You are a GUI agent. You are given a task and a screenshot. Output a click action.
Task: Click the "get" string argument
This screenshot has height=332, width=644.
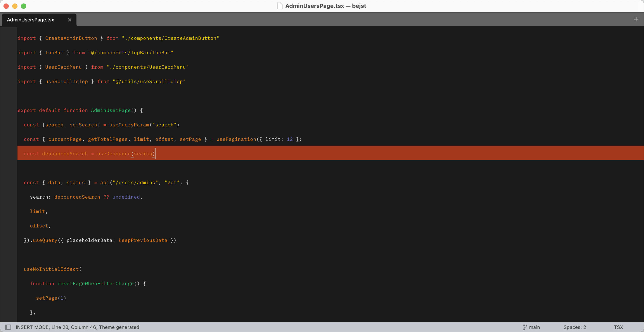coord(172,183)
